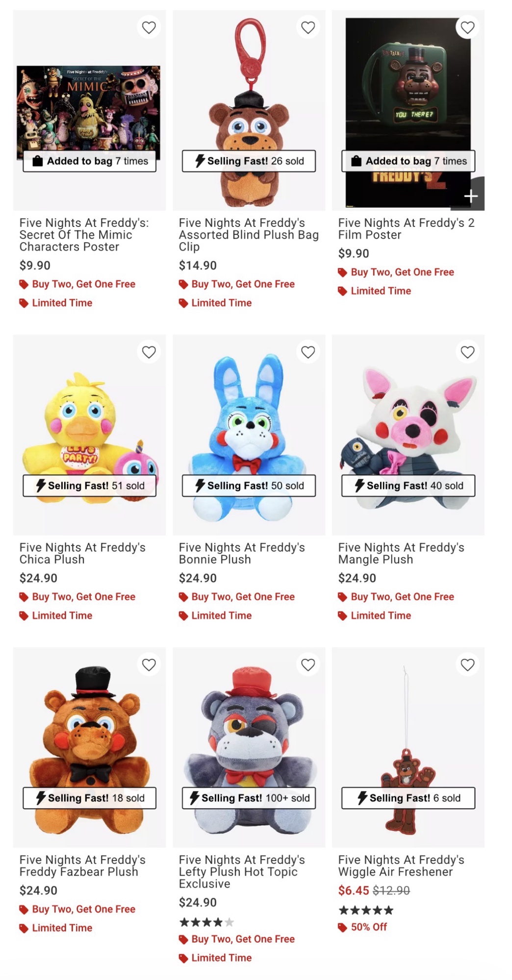Add FNAF 2 Film Poster to wishlist
512x980 pixels.
click(x=467, y=27)
